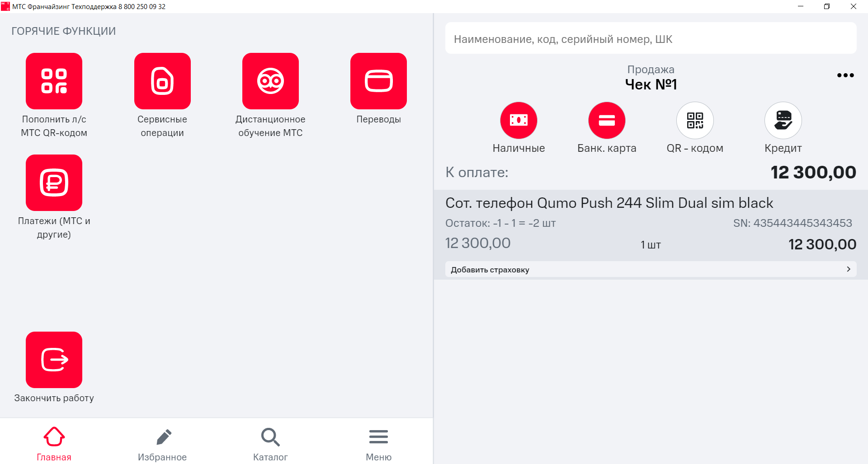This screenshot has height=464, width=868.
Task: Switch to the Избранное tab
Action: click(162, 444)
